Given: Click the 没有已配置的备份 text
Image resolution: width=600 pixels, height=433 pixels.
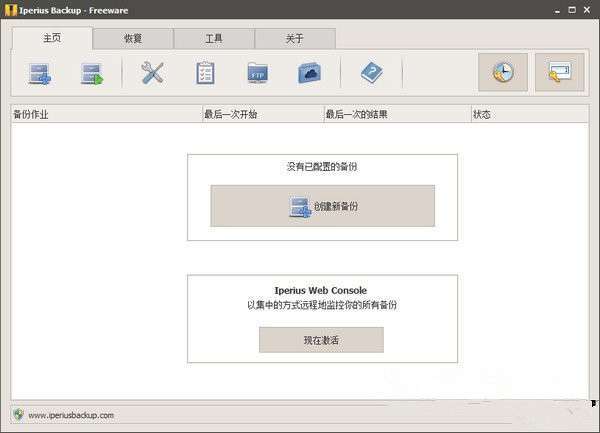Looking at the screenshot, I should 322,167.
